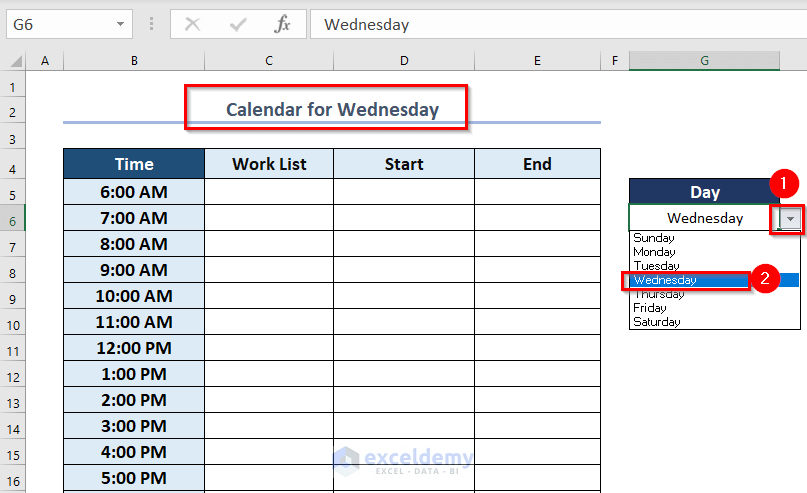The image size is (807, 493).
Task: Click in the formula bar text field
Action: pos(550,24)
